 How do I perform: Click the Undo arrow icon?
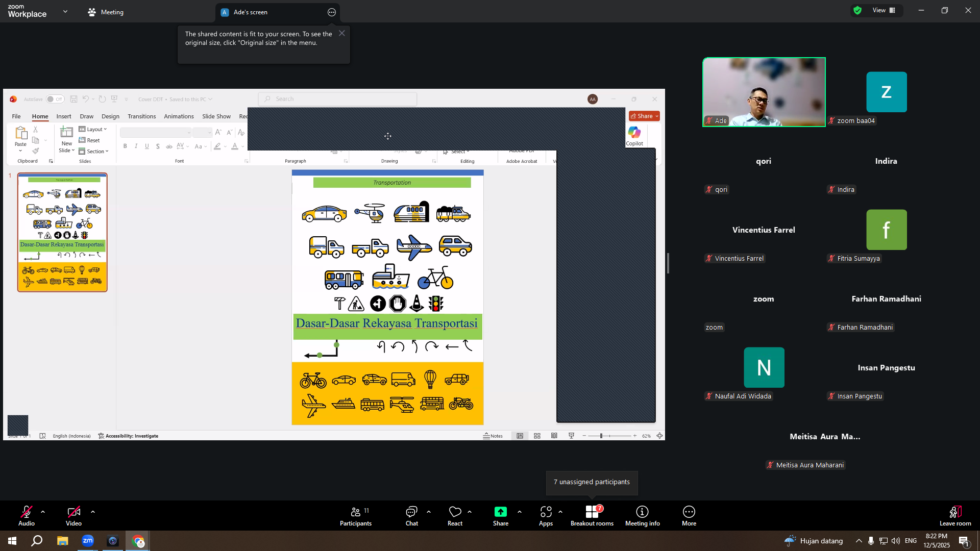86,99
